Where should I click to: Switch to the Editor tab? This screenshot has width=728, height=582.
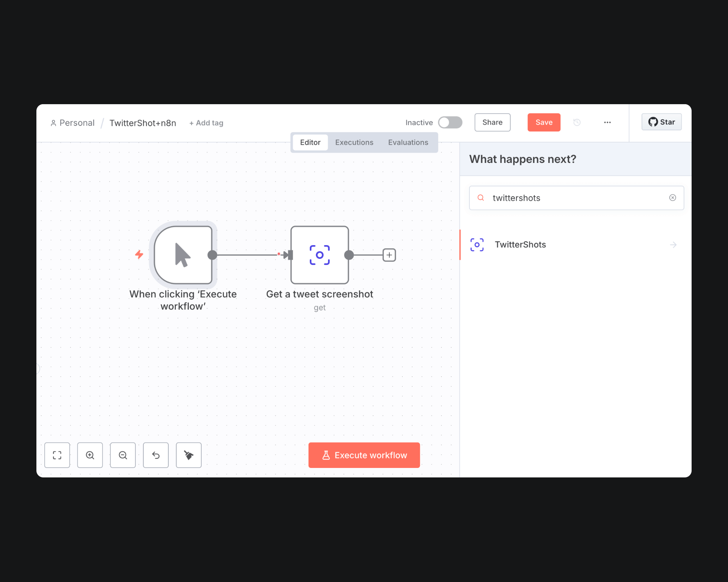(x=310, y=142)
